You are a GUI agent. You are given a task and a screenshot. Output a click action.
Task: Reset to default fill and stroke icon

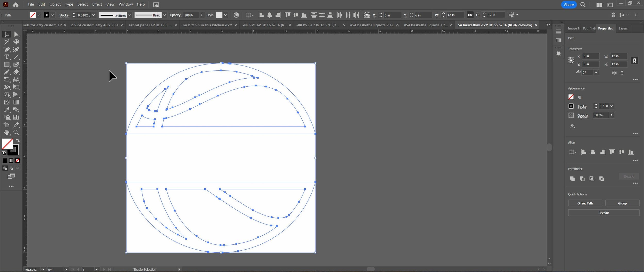coord(4,153)
